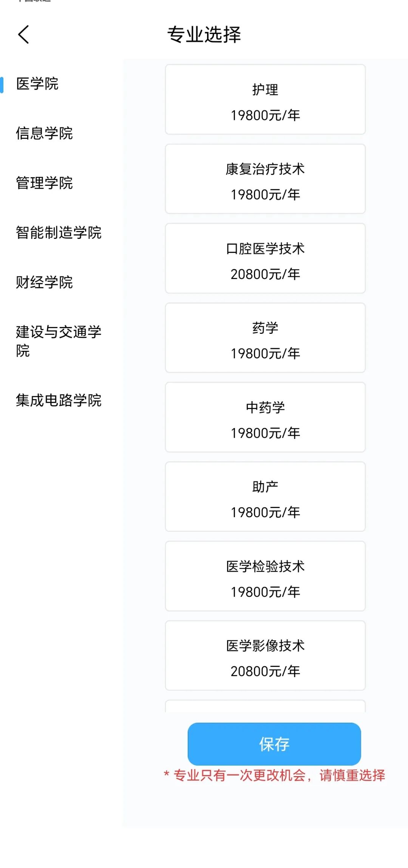Tap the back arrow icon
408x868 pixels.
tap(24, 35)
